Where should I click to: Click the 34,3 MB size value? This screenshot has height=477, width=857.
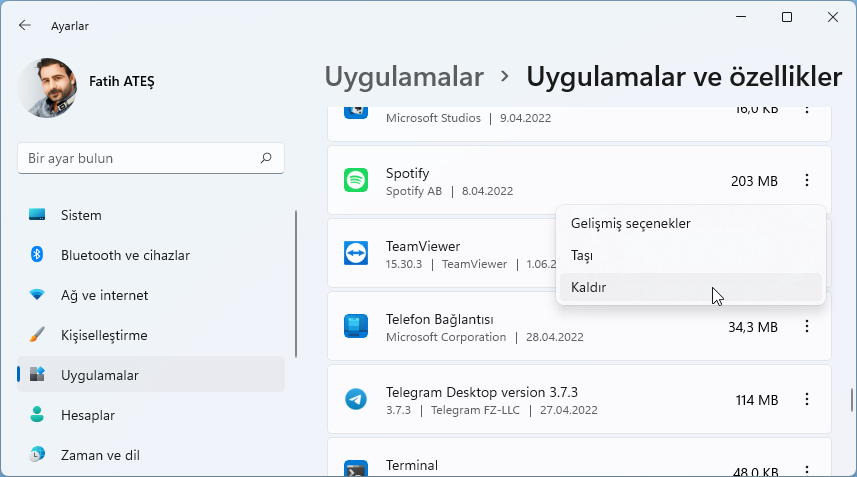(x=753, y=327)
